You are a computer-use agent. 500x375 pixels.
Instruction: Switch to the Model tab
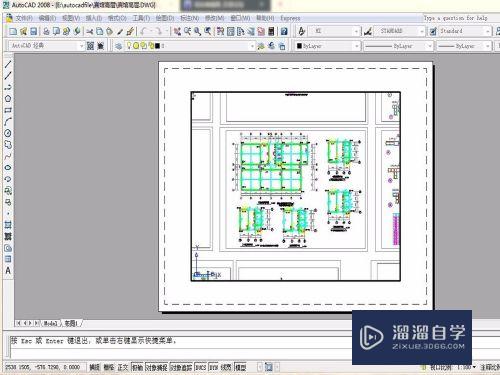click(51, 323)
